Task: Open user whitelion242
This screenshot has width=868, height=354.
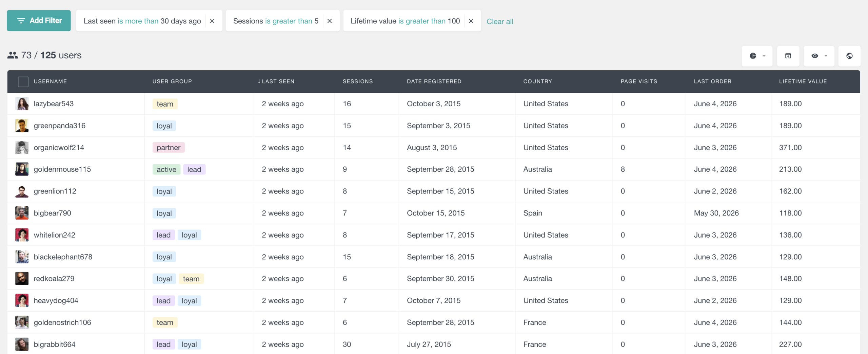Action: tap(54, 235)
